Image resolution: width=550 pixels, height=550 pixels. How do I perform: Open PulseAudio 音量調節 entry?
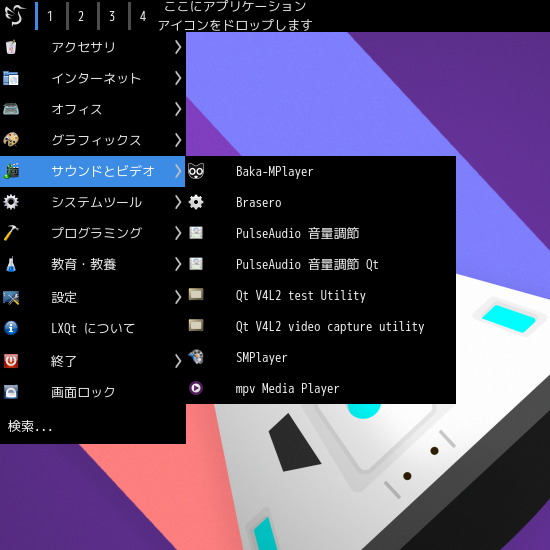coord(321,233)
